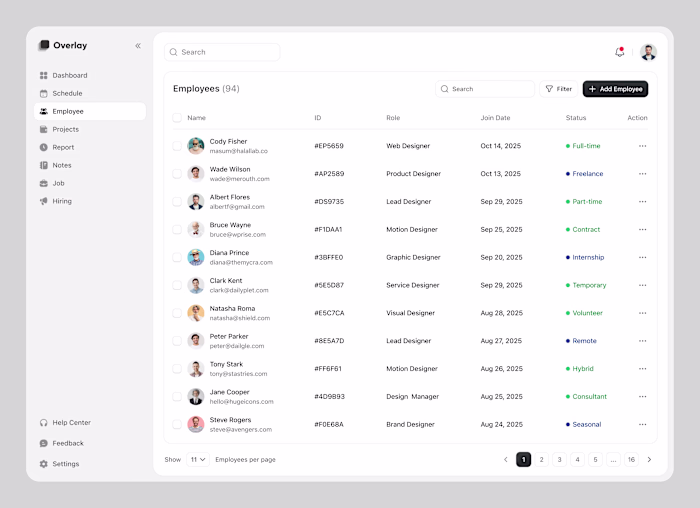Viewport: 700px width, 508px height.
Task: Open action menu for Albert Flores
Action: coord(642,202)
